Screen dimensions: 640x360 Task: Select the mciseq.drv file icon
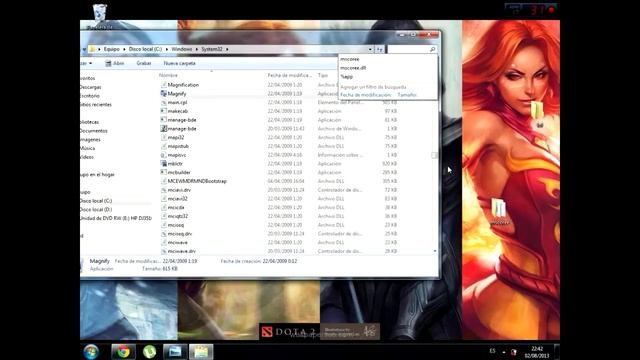(164, 234)
